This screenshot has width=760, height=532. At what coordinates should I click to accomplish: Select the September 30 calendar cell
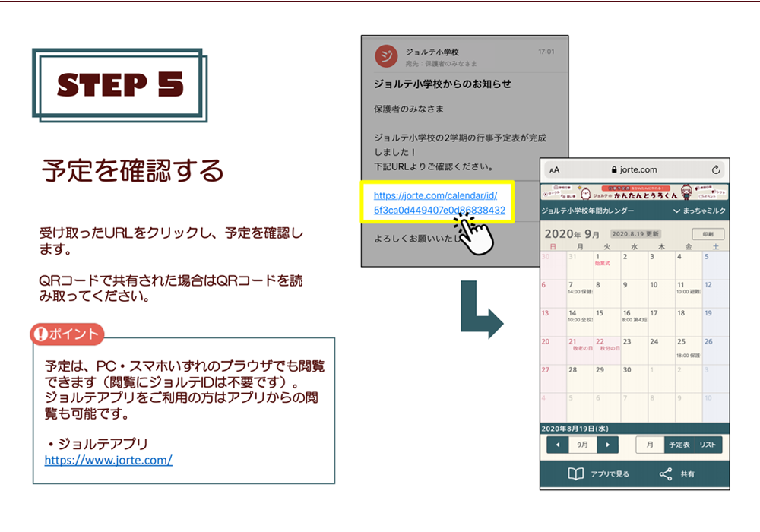pos(634,379)
